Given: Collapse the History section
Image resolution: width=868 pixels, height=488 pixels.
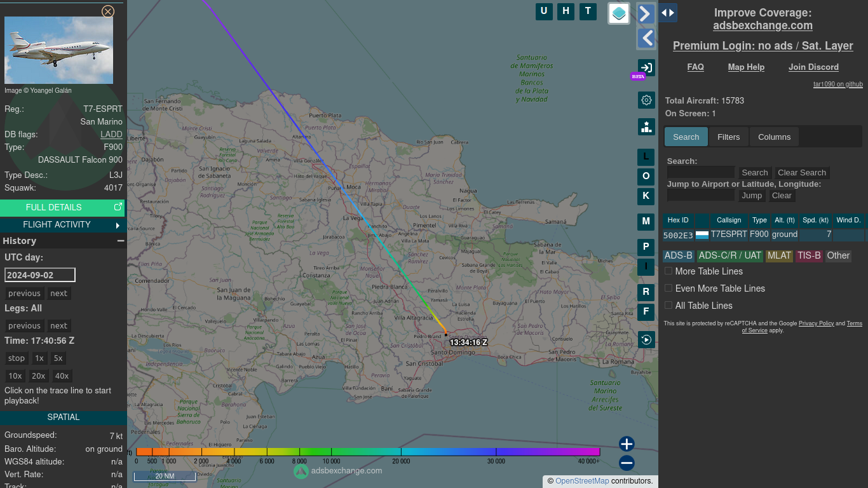Looking at the screenshot, I should (120, 241).
